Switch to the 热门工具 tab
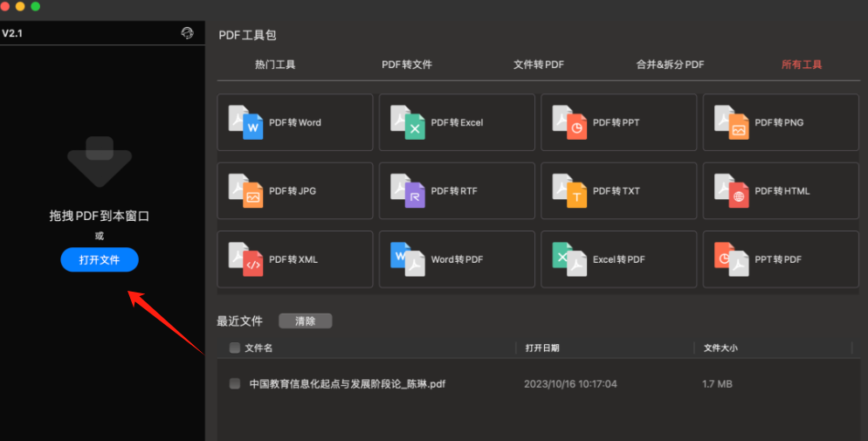This screenshot has height=441, width=868. [x=275, y=65]
